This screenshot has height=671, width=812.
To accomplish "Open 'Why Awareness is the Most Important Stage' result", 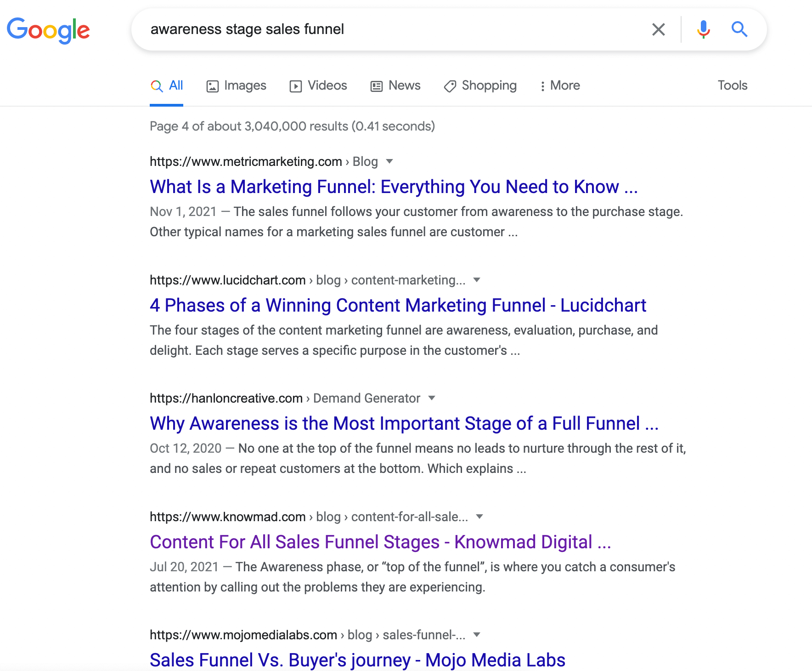I will (405, 424).
